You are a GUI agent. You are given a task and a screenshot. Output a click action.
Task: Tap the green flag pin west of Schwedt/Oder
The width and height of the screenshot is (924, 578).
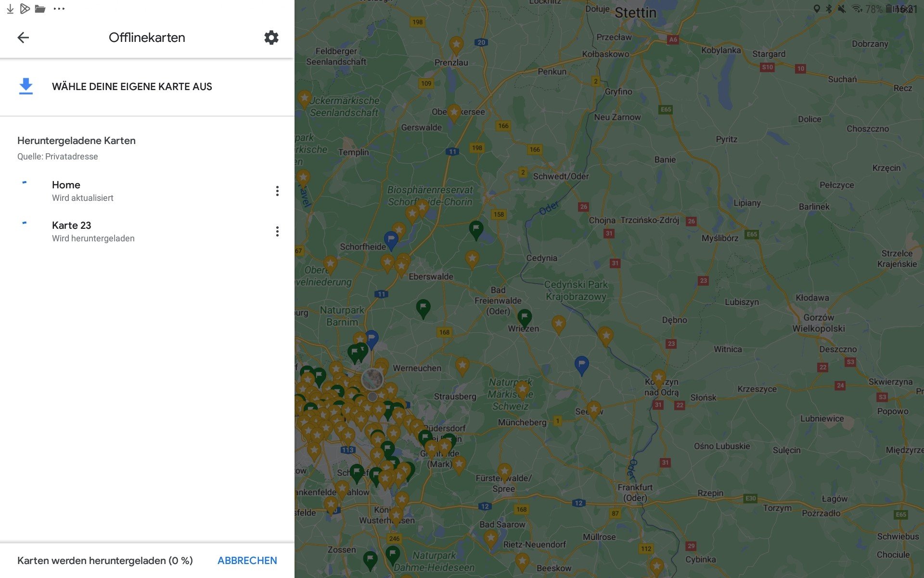pyautogui.click(x=476, y=229)
